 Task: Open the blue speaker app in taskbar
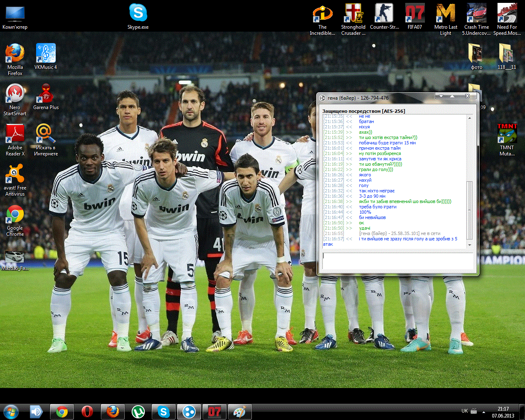(36, 411)
